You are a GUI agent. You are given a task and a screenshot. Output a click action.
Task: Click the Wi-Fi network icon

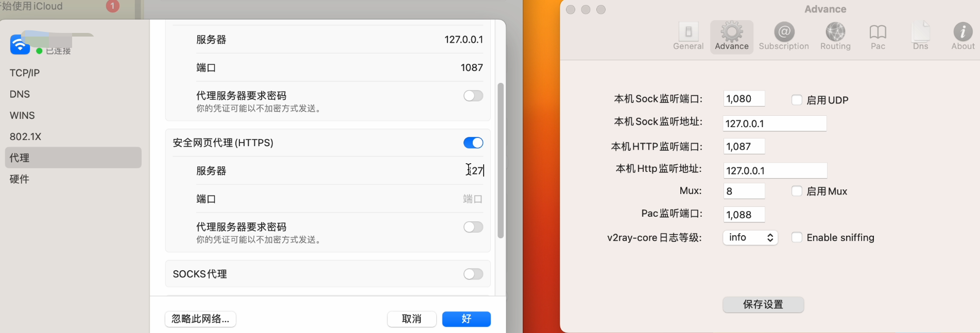20,45
